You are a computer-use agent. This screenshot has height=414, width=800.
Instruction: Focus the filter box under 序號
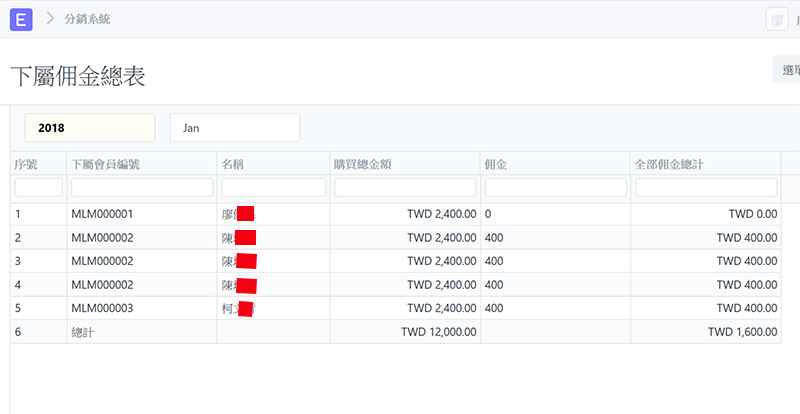pos(39,187)
